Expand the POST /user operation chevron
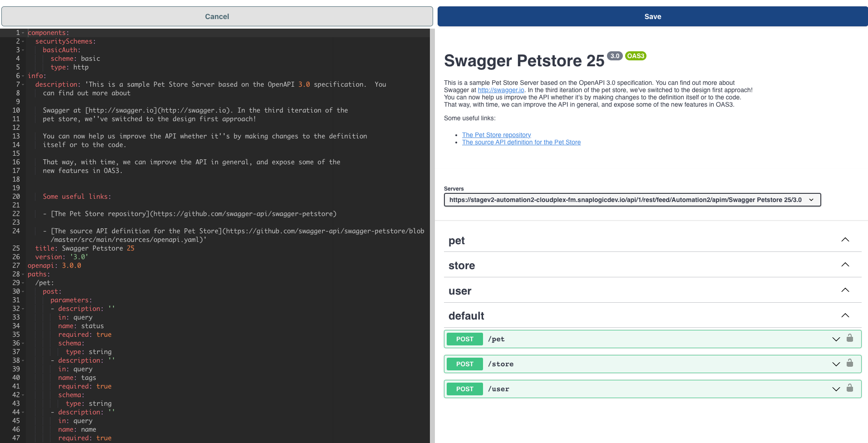This screenshot has height=443, width=868. coord(836,389)
